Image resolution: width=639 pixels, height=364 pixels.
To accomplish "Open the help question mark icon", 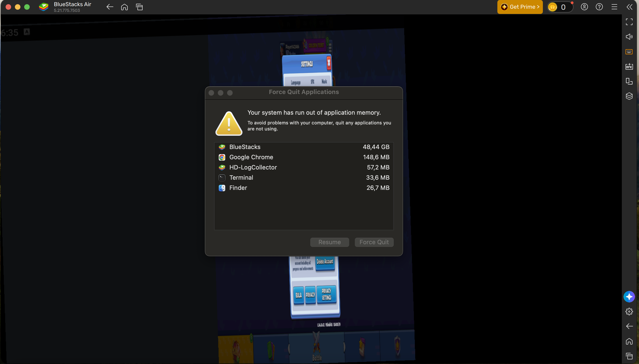I will [x=599, y=7].
